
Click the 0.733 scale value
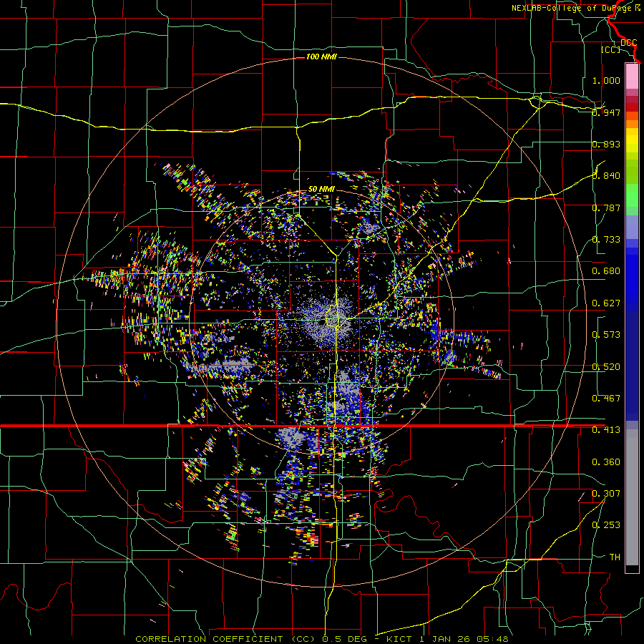tap(606, 240)
